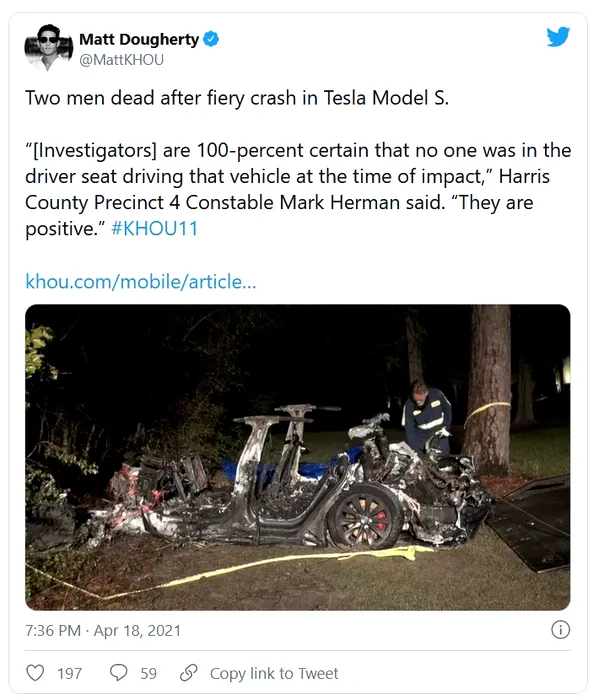Click the 59 replies count
This screenshot has height=700, width=604.
148,673
